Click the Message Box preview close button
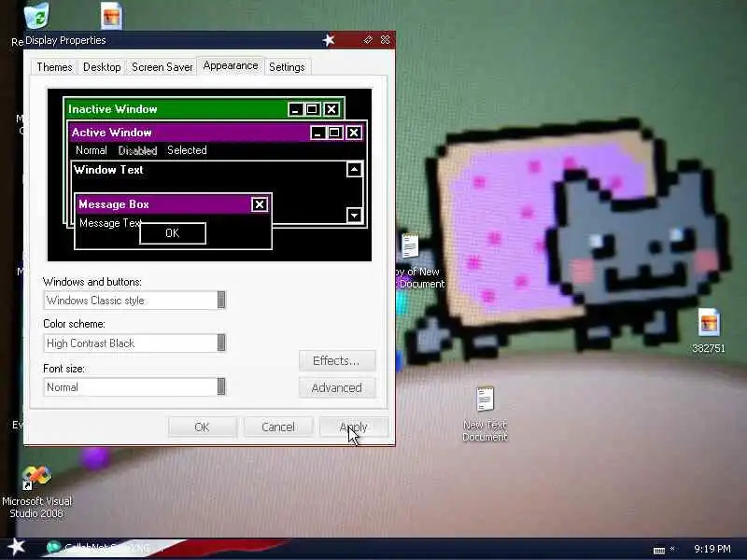 coord(260,204)
